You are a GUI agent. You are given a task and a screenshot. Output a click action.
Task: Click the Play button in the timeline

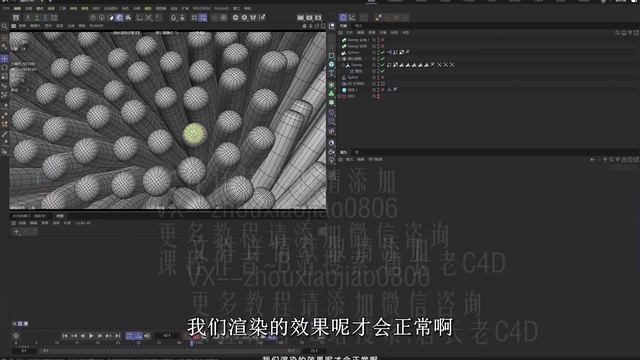coord(91,336)
